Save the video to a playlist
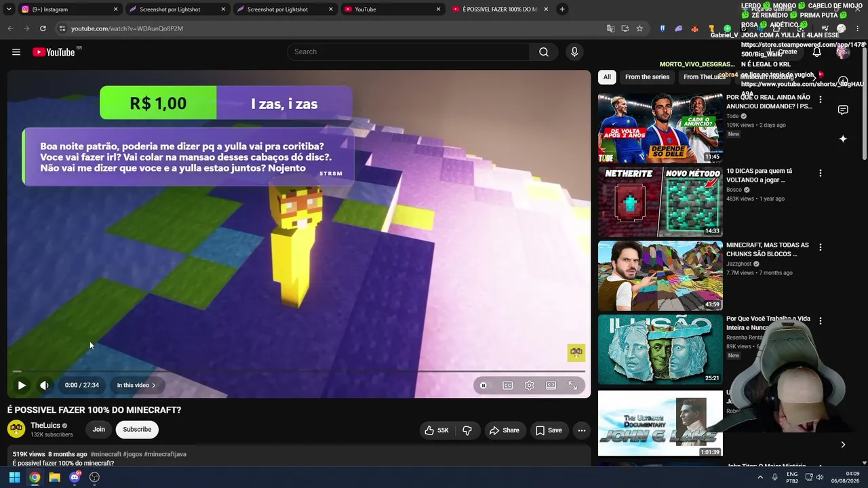Image resolution: width=868 pixels, height=488 pixels. [x=549, y=430]
